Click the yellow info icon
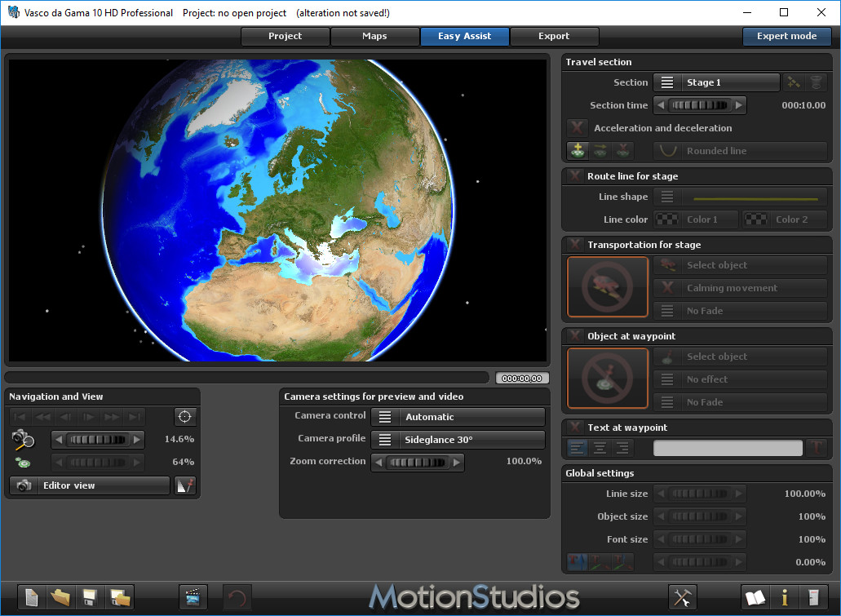841x616 pixels. point(785,597)
